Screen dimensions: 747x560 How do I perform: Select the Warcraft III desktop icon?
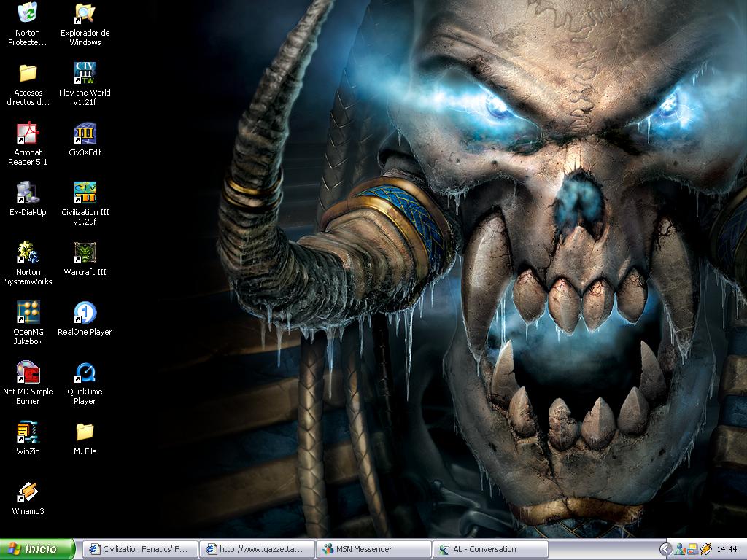pyautogui.click(x=85, y=252)
